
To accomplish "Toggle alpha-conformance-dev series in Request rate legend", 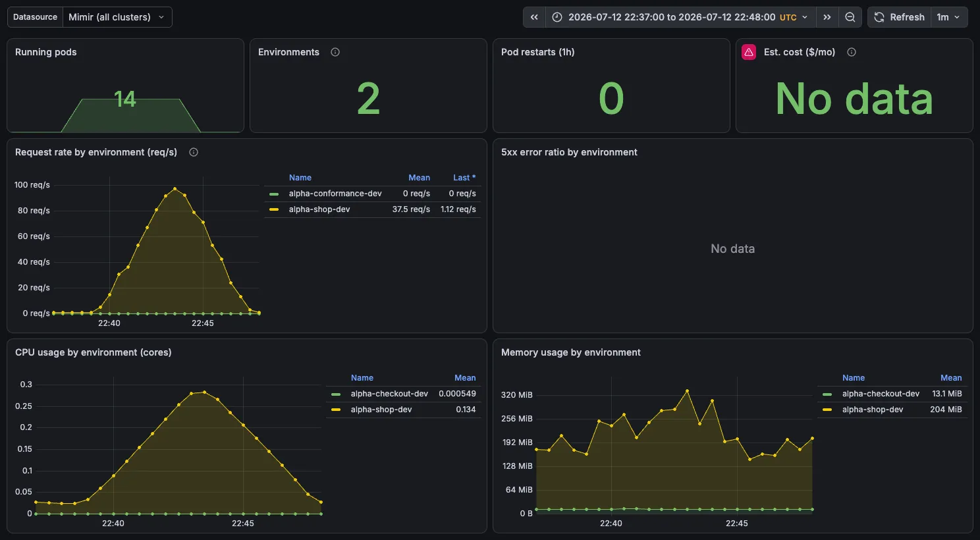I will (335, 194).
